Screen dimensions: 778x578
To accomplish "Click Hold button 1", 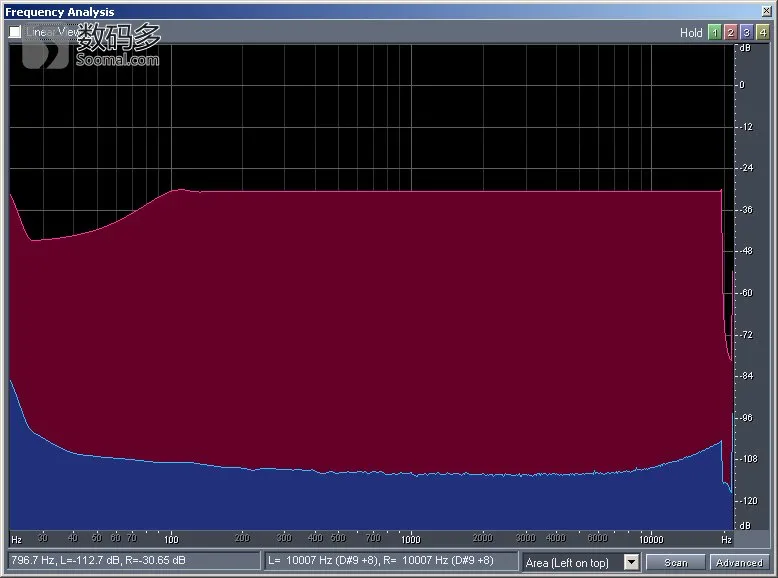I will pyautogui.click(x=714, y=33).
